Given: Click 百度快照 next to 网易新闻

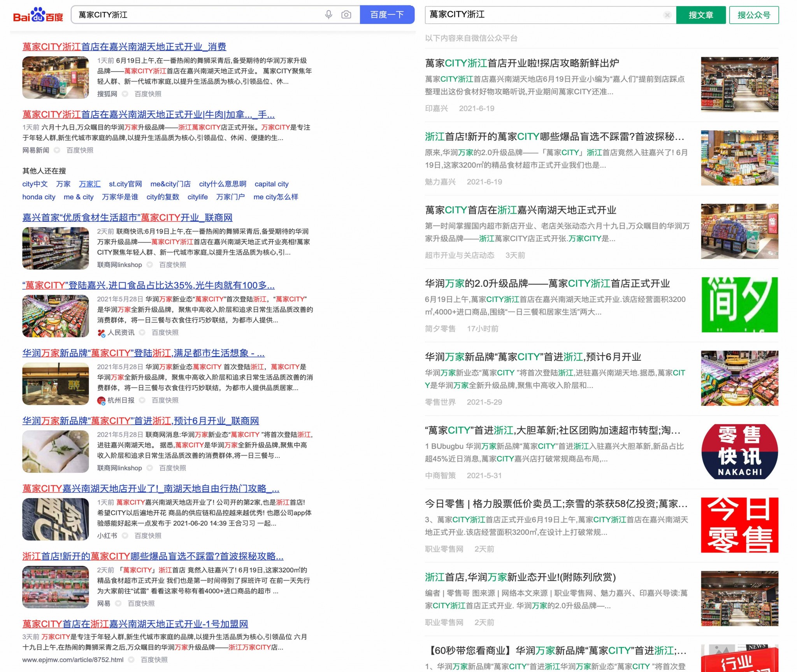Looking at the screenshot, I should pos(80,150).
